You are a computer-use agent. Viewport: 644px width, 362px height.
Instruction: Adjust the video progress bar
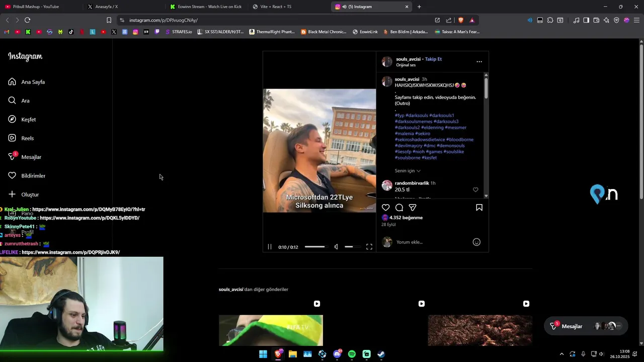pyautogui.click(x=316, y=247)
